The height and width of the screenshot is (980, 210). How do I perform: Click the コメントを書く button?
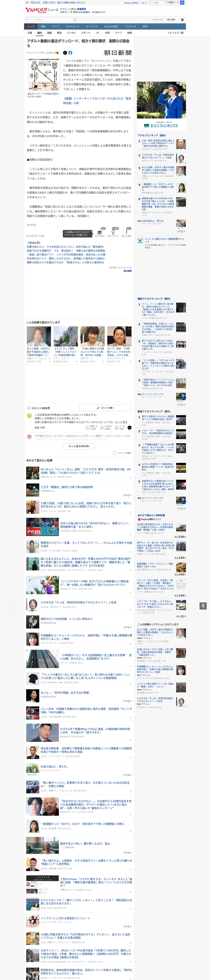click(x=105, y=408)
